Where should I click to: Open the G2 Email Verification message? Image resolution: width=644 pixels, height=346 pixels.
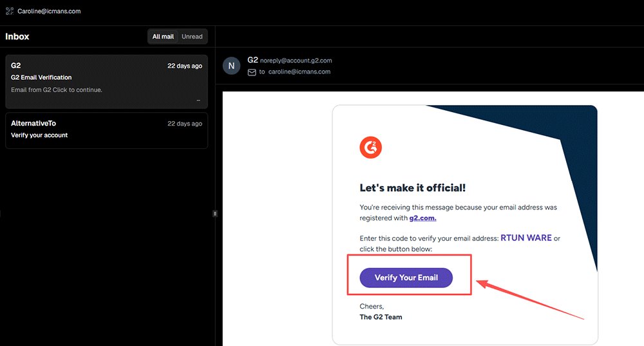coord(106,82)
